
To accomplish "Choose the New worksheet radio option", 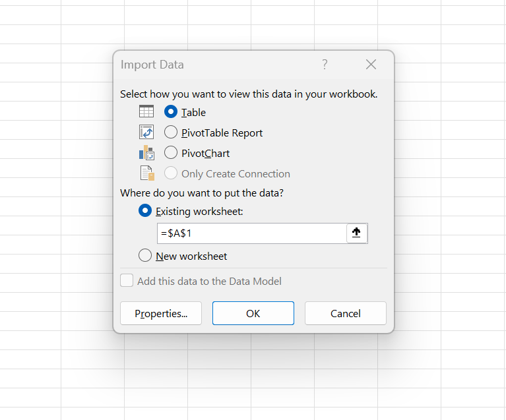I will (145, 256).
